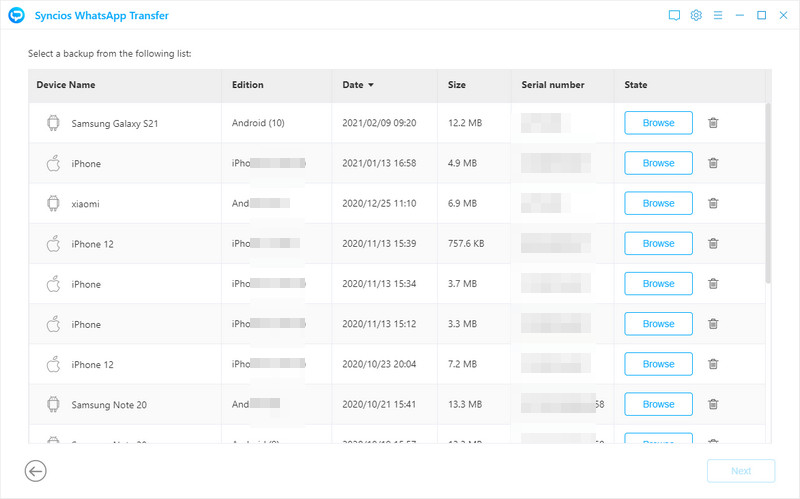Image resolution: width=800 pixels, height=499 pixels.
Task: Delete the iPhone 12 backup dated 2020/10/23 20:04
Action: coord(713,364)
